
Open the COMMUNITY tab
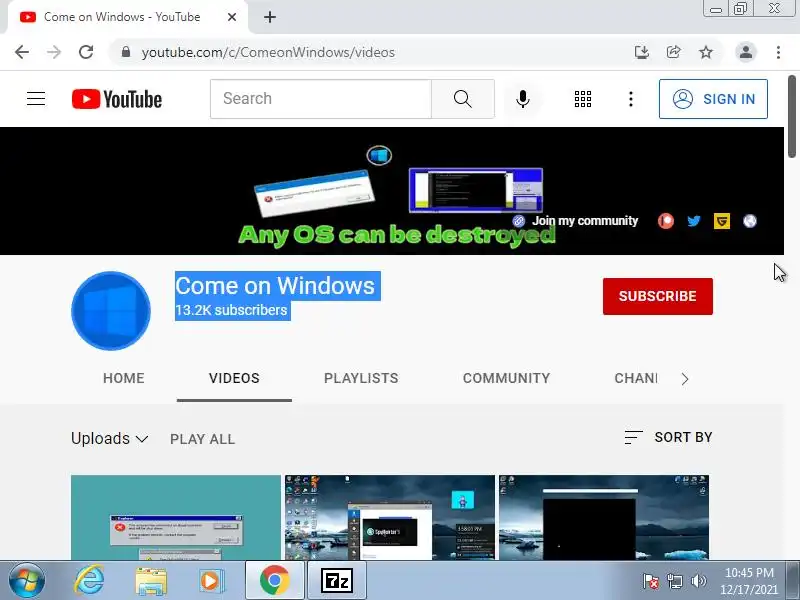coord(506,378)
